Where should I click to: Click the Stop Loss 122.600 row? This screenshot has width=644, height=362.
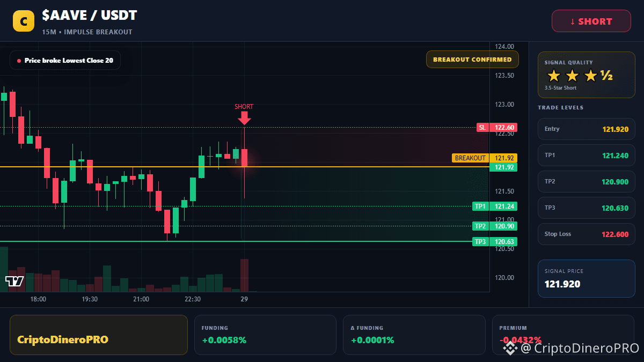(586, 234)
